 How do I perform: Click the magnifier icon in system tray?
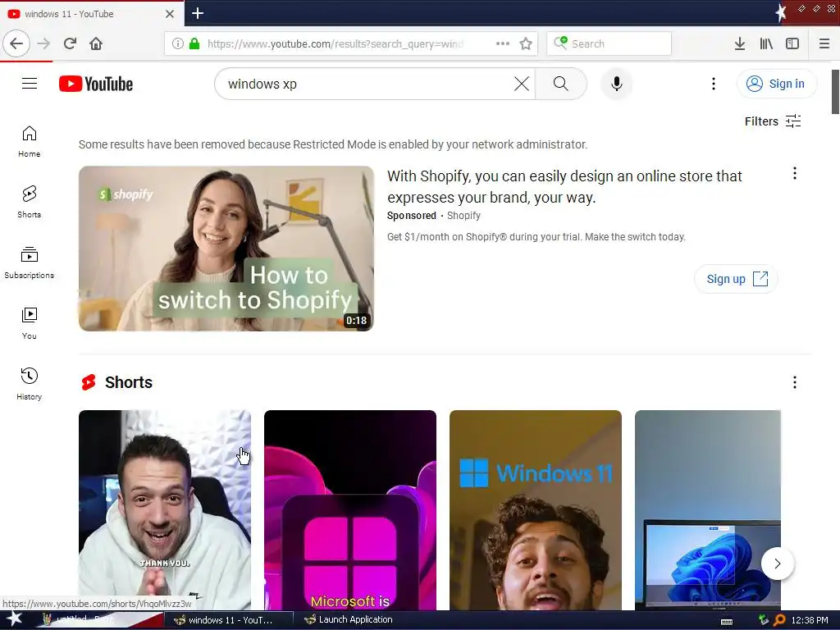[x=779, y=620]
